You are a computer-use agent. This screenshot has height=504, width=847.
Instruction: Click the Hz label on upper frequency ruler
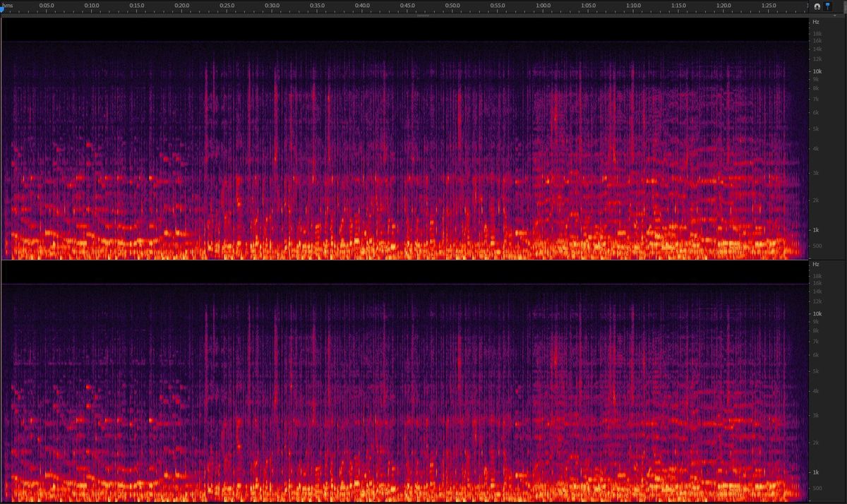815,22
